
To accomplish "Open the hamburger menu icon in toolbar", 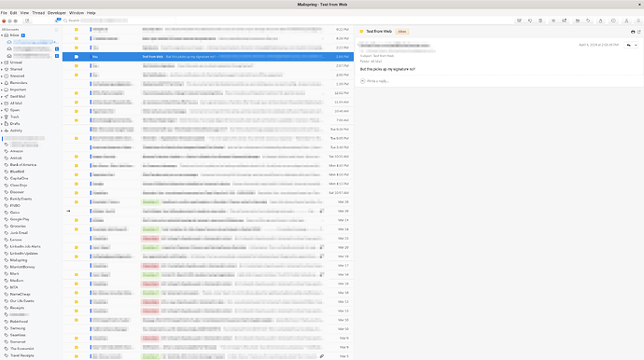I will tap(638, 21).
